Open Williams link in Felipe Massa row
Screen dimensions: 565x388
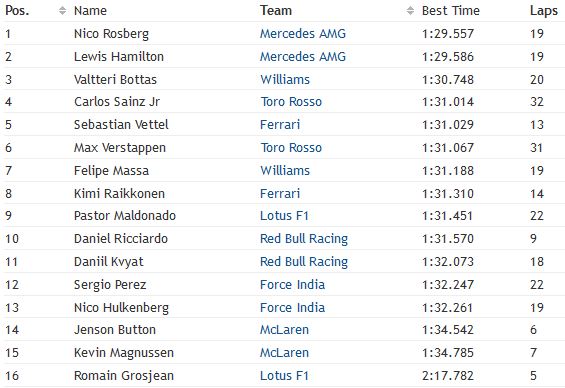click(x=285, y=171)
